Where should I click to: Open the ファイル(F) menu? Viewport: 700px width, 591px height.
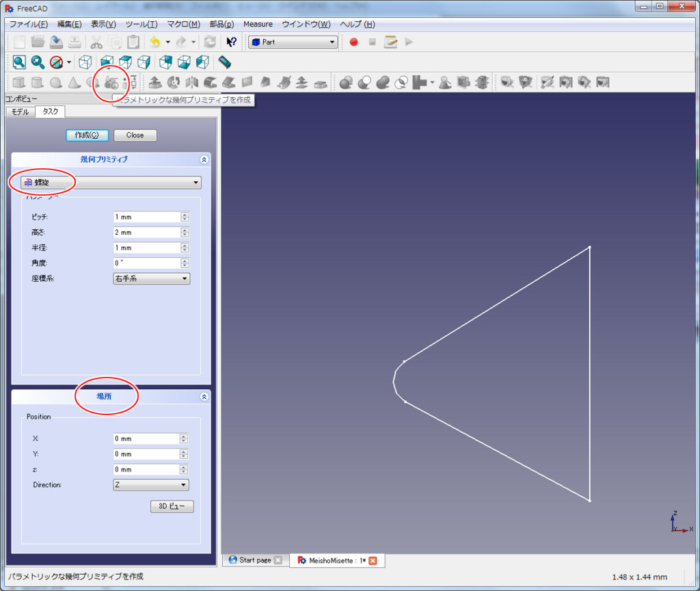pos(29,24)
